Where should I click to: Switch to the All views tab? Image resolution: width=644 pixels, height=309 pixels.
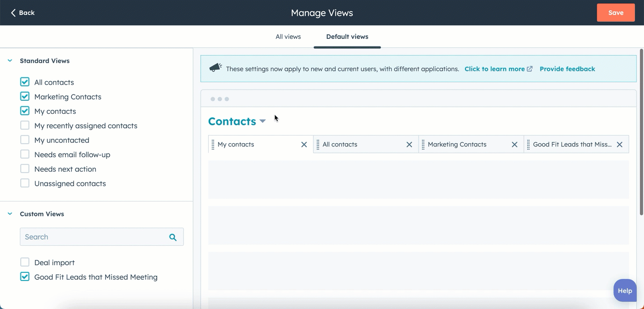tap(288, 37)
